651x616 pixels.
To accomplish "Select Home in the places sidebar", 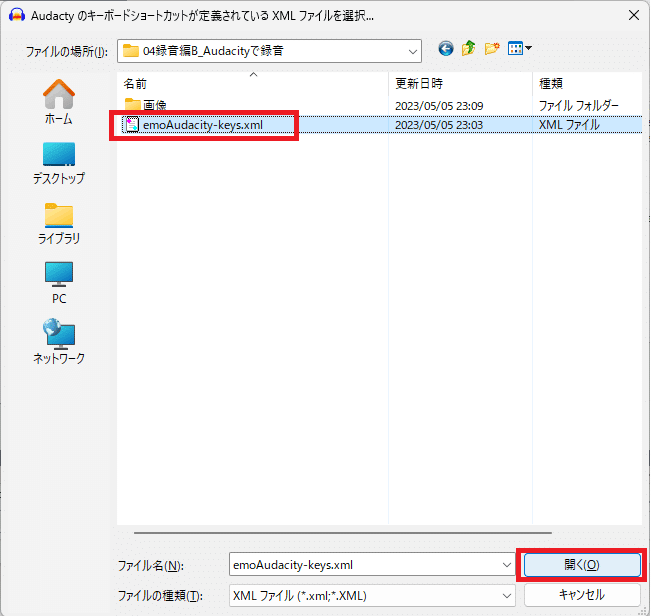I will pos(59,102).
